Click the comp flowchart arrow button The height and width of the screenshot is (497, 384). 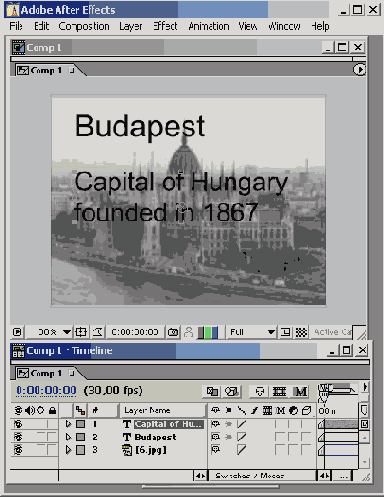pos(359,70)
